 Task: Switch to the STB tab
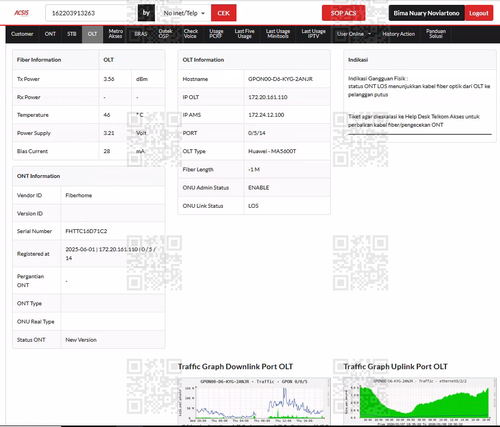[72, 34]
